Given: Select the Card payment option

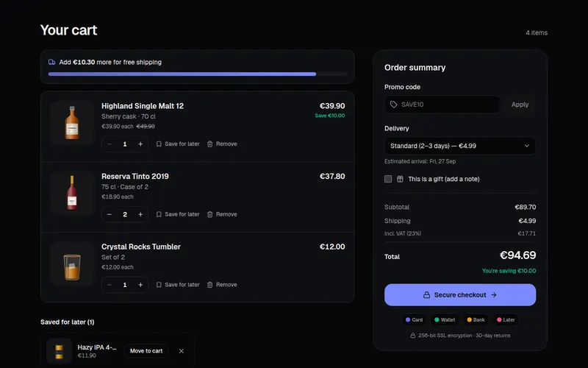Looking at the screenshot, I should pos(414,320).
